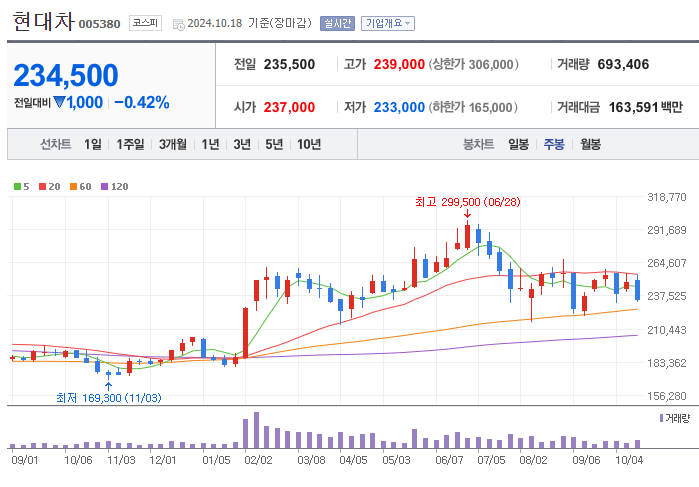Select the 3개월 line chart tab

coord(173,144)
